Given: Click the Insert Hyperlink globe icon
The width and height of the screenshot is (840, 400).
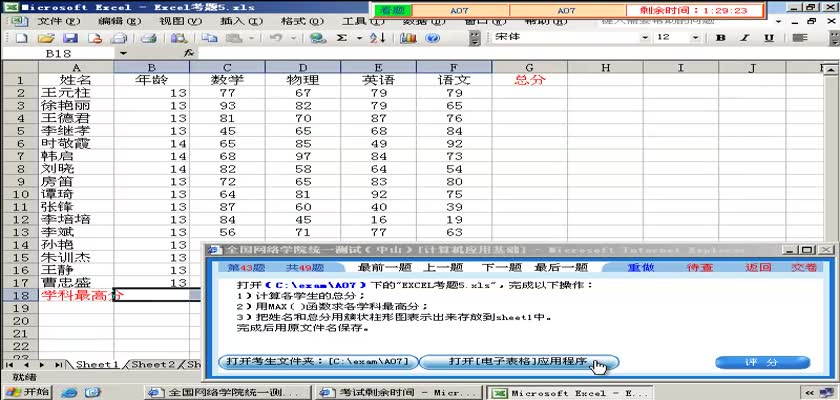Looking at the screenshot, I should [x=318, y=38].
